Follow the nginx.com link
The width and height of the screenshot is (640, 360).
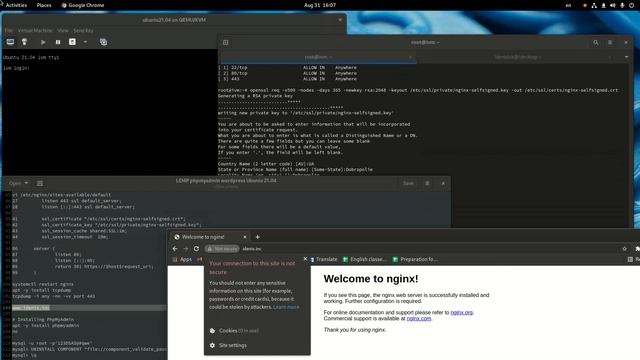tap(419, 318)
